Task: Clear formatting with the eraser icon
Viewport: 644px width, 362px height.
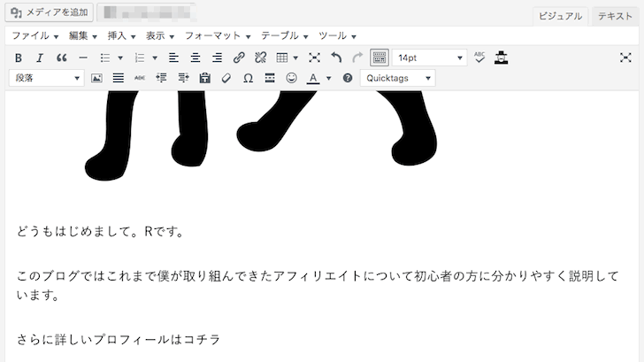Action: coord(226,78)
